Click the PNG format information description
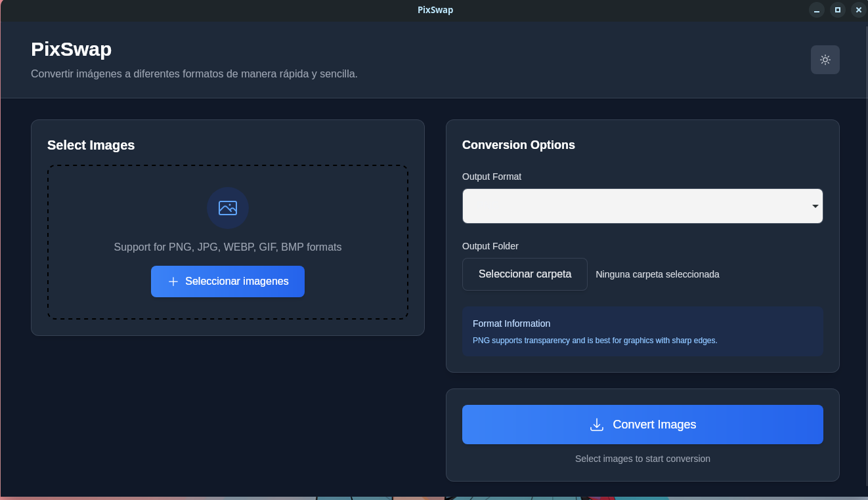868x500 pixels. coord(595,341)
